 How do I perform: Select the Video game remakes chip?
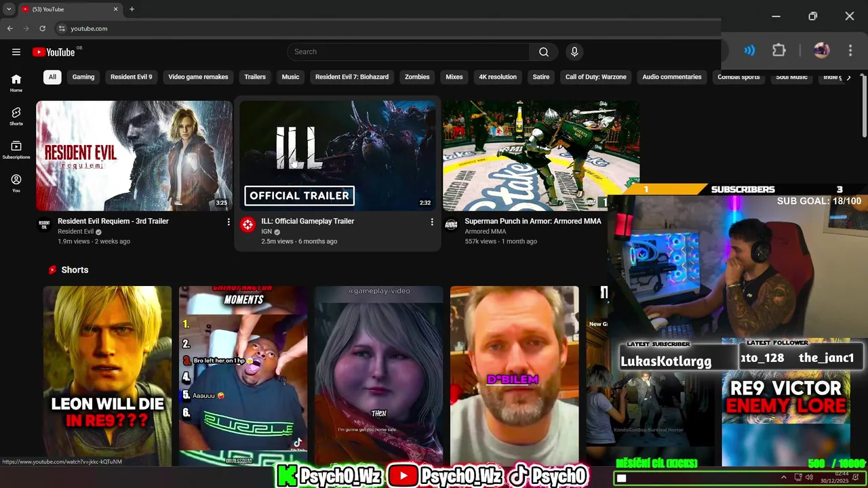[198, 77]
